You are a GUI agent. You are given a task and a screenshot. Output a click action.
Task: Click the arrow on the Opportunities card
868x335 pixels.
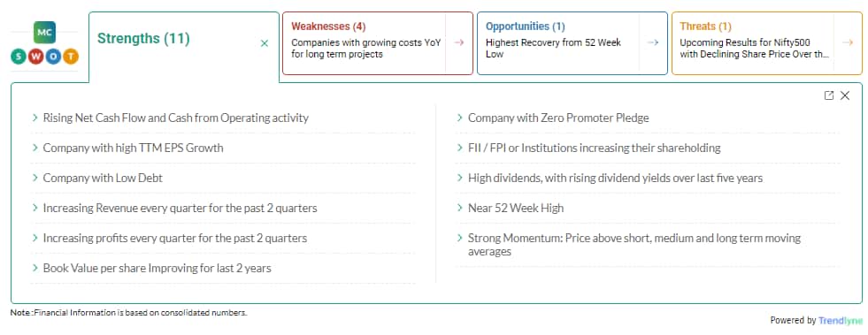pos(653,42)
